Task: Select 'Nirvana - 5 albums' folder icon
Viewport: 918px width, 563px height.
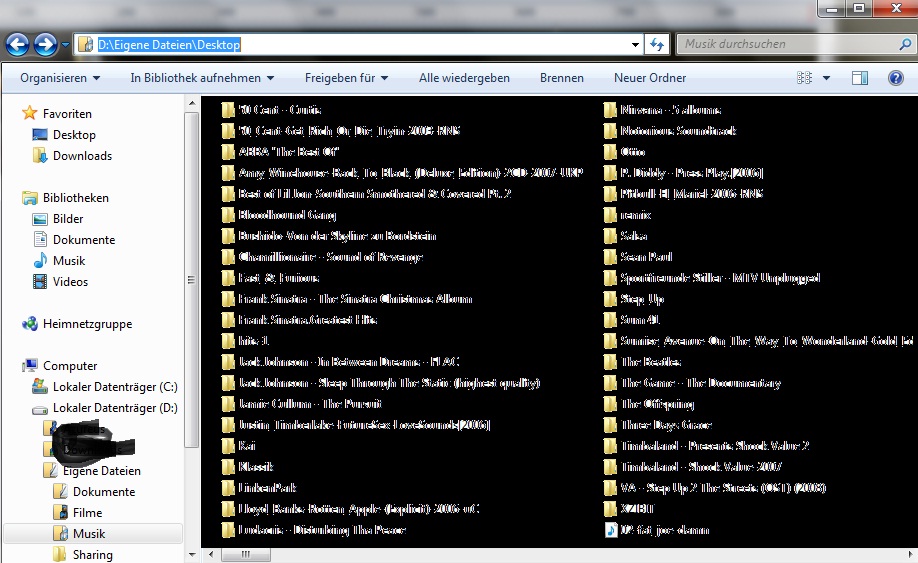Action: pyautogui.click(x=610, y=110)
